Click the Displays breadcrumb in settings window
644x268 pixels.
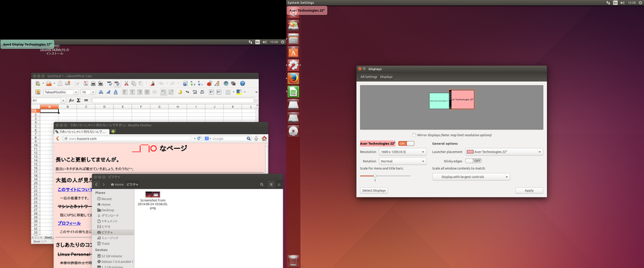(386, 77)
